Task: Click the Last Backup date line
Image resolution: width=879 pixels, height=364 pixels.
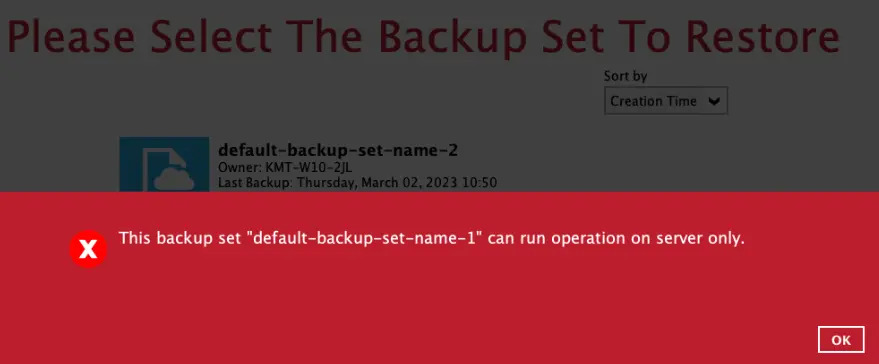Action: (x=357, y=182)
